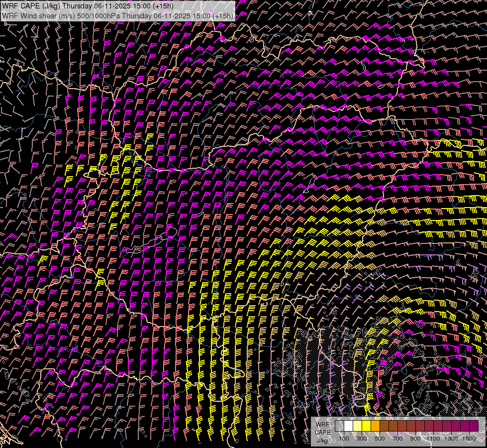Click the 1300 legend scale label
The height and width of the screenshot is (448, 487).
pyautogui.click(x=451, y=439)
